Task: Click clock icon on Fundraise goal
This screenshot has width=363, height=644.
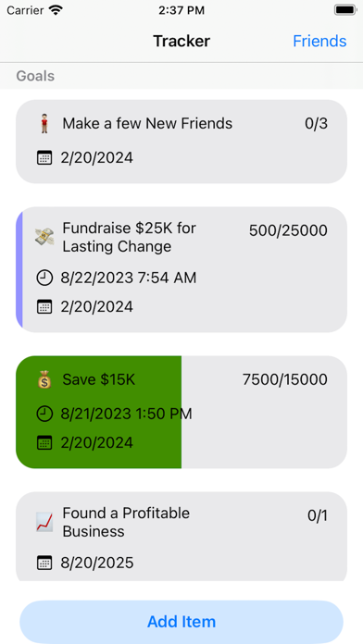Action: click(44, 279)
